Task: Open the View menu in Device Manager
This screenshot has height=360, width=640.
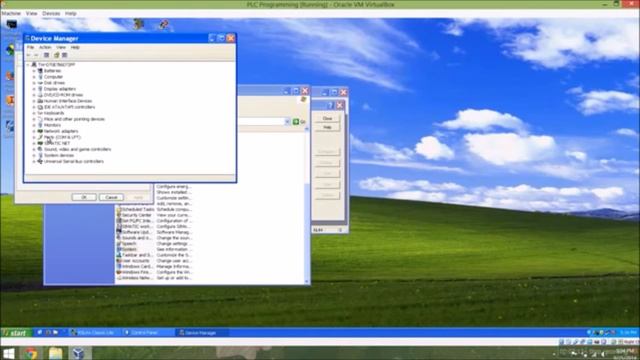Action: 61,47
